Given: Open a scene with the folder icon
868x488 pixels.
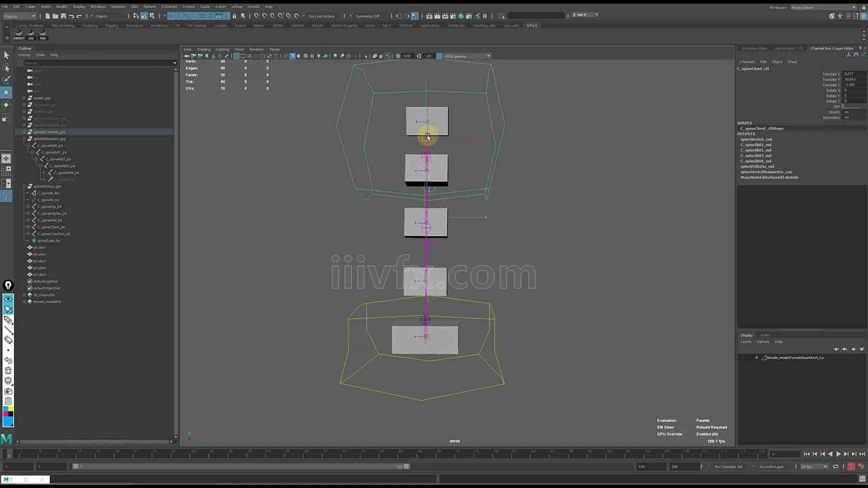Looking at the screenshot, I should [x=55, y=16].
